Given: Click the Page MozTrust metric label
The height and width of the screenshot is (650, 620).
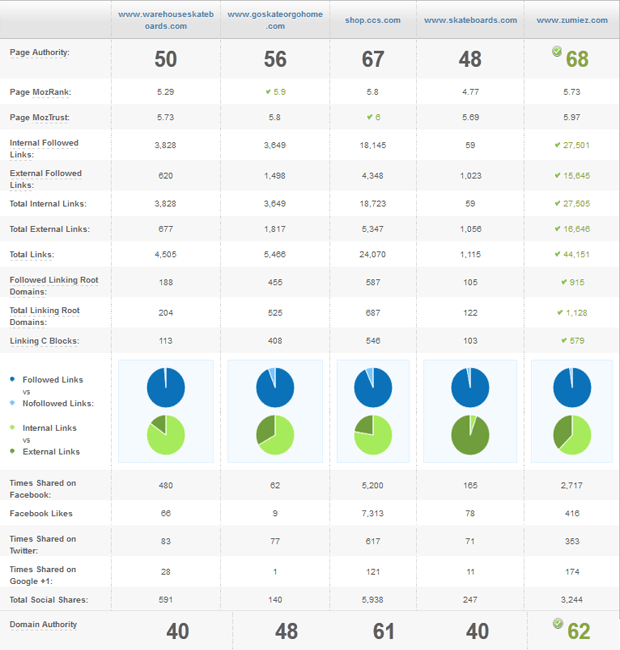Looking at the screenshot, I should coord(39,117).
